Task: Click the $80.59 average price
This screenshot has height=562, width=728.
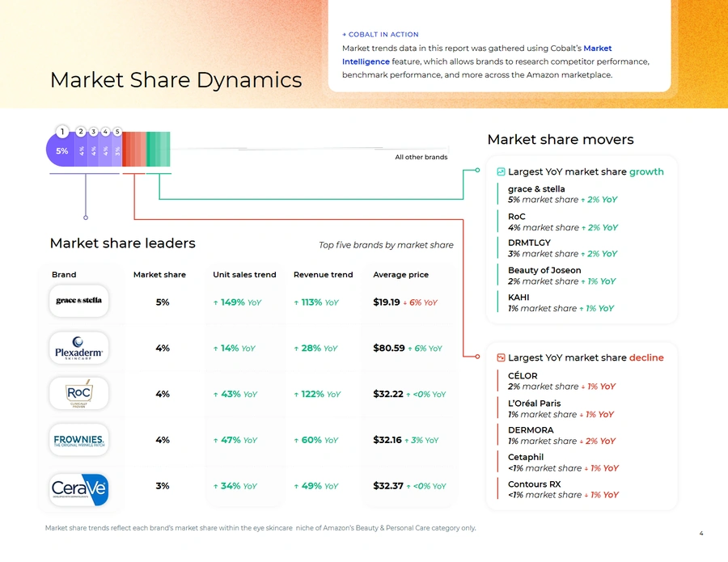Action: coord(388,348)
